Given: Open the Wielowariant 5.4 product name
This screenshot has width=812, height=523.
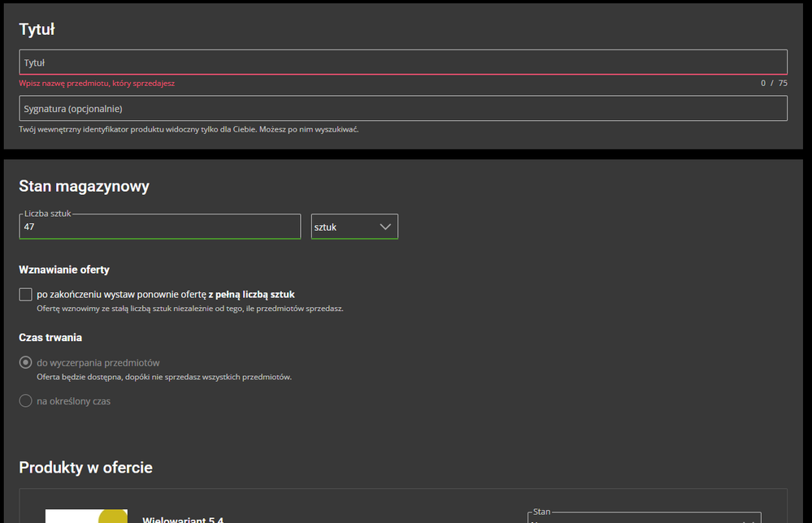Looking at the screenshot, I should click(183, 520).
